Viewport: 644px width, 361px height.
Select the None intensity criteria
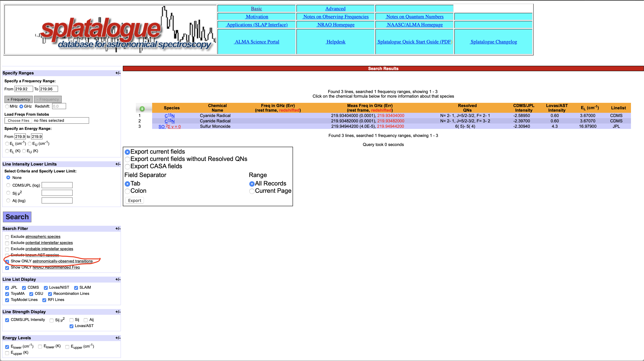click(x=8, y=177)
